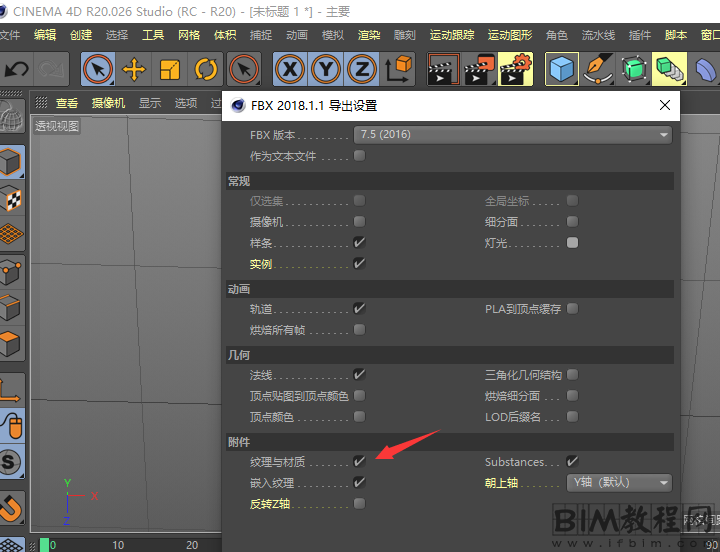The image size is (720, 552).
Task: Select the Live Selection arrow tool
Action: [98, 69]
